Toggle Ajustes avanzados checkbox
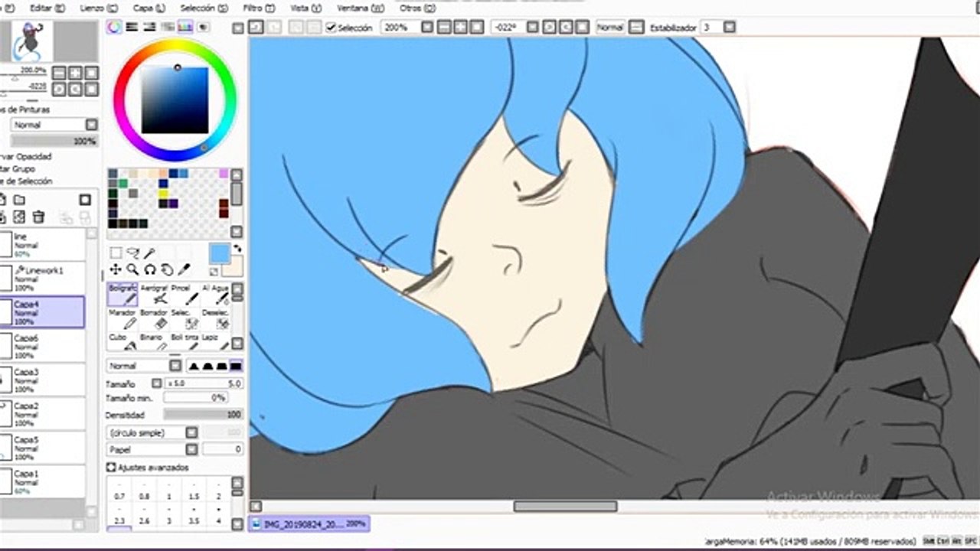 pyautogui.click(x=111, y=467)
